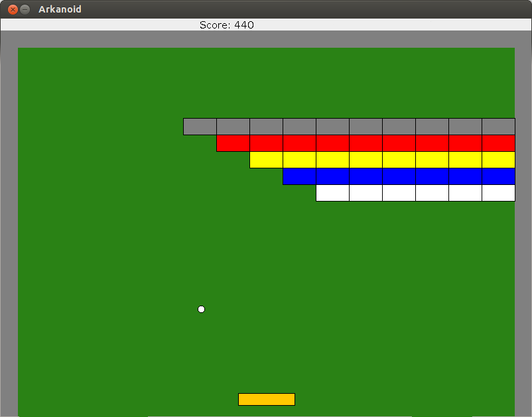Select the leftmost red brick
This screenshot has height=417, width=532.
coord(233,143)
